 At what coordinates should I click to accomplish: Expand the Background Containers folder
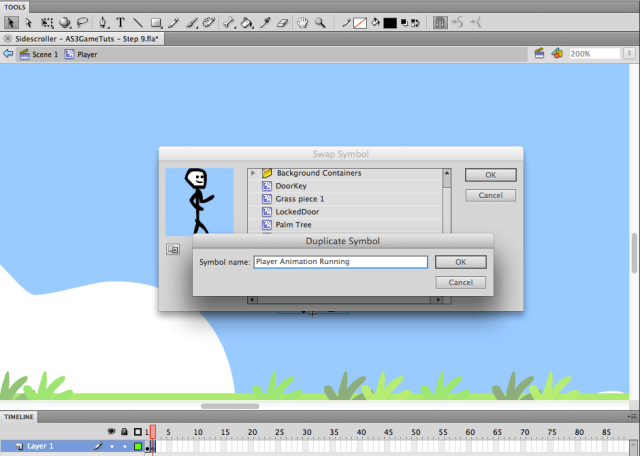click(x=253, y=173)
